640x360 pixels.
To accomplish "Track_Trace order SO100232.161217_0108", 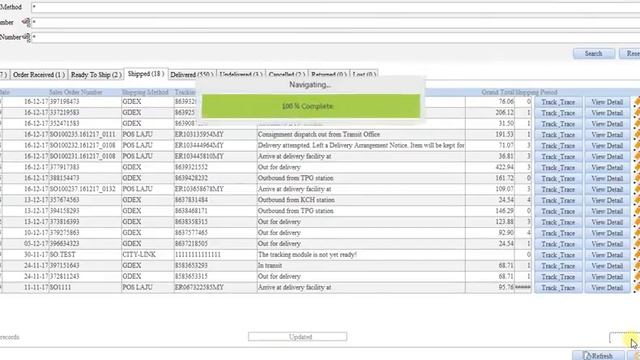I will pos(558,146).
